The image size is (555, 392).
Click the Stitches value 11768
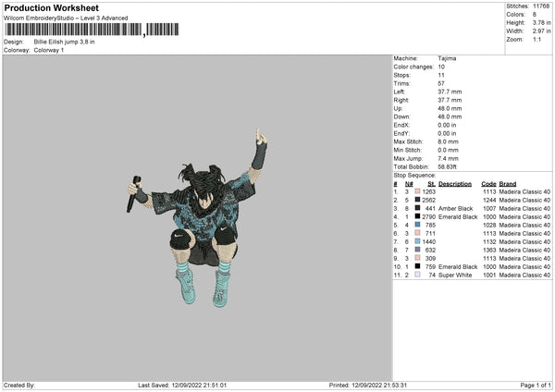[x=541, y=6]
